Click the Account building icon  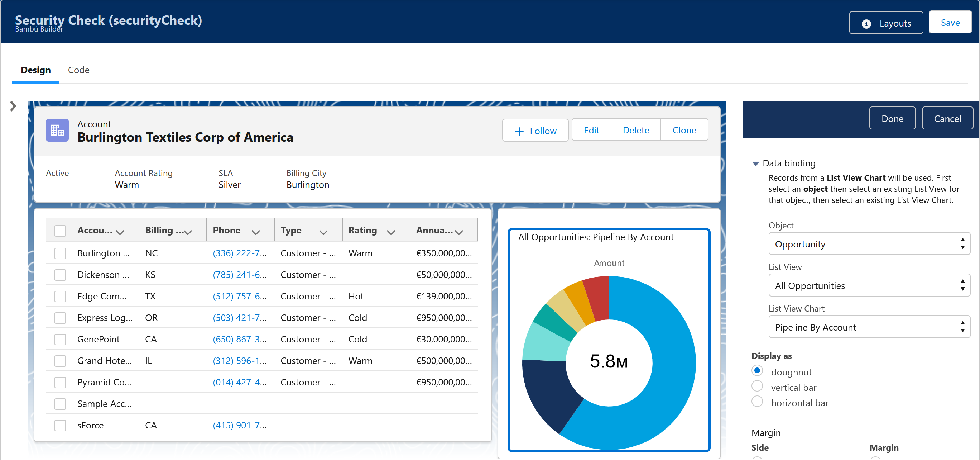point(57,130)
